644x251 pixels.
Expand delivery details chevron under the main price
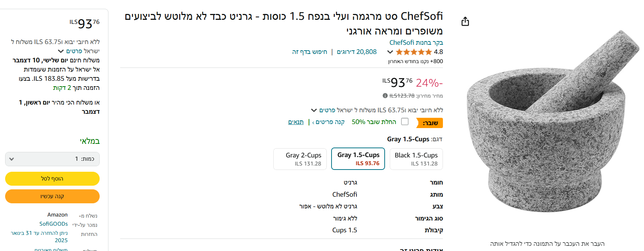314,110
